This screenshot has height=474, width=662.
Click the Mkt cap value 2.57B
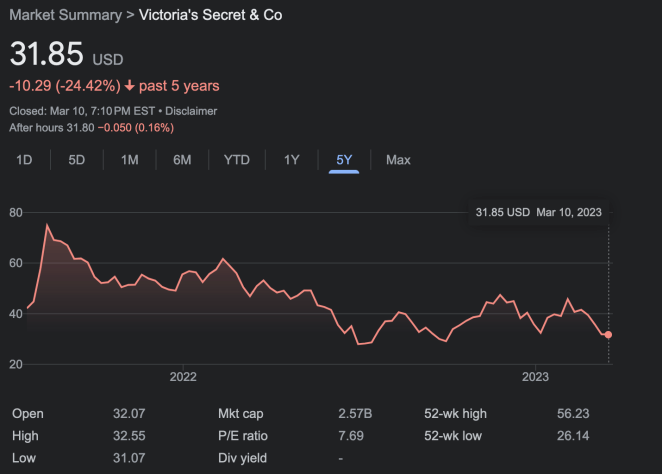pos(355,413)
